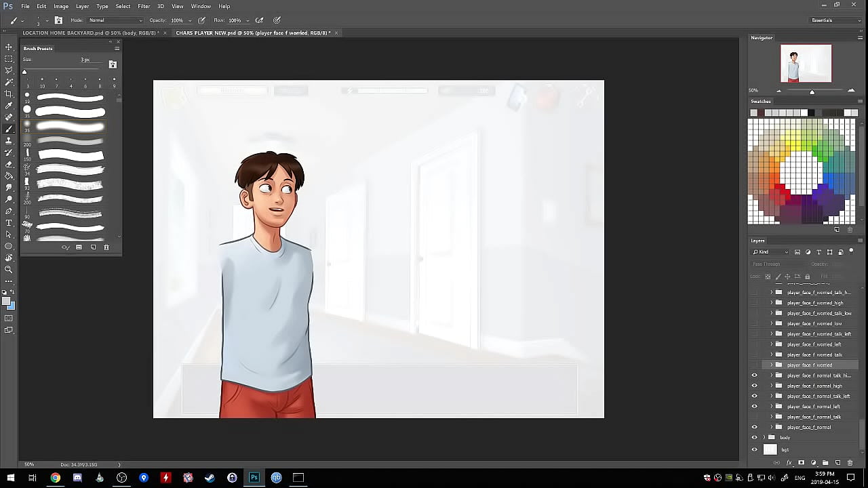
Task: Show the player_face_f_worried layer group
Action: [x=754, y=365]
